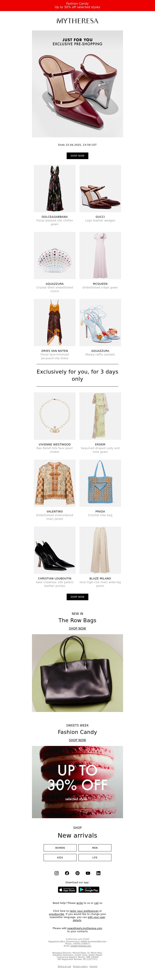Image resolution: width=155 pixels, height=980 pixels.
Task: Open the Privacy policy footer link
Action: click(80, 966)
